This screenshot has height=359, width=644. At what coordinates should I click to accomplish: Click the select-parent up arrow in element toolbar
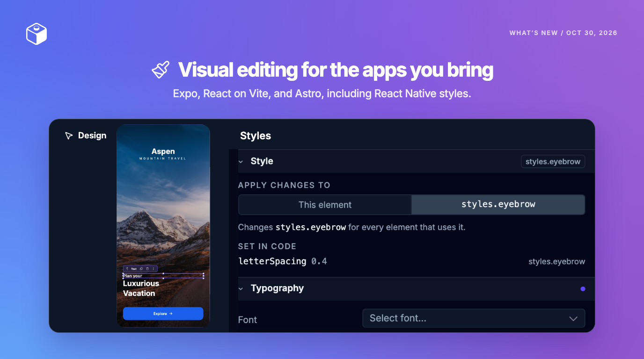pyautogui.click(x=127, y=269)
